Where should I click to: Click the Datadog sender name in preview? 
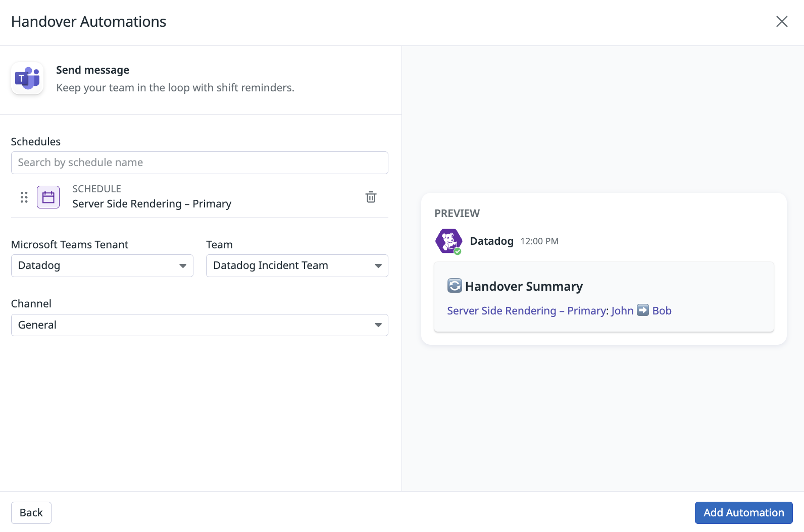491,241
